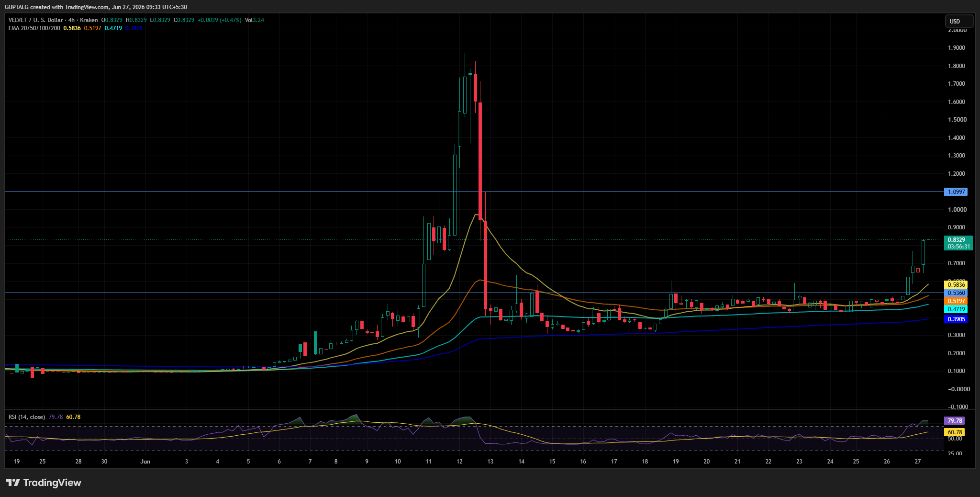Click the 8 date label on time axis

336,462
